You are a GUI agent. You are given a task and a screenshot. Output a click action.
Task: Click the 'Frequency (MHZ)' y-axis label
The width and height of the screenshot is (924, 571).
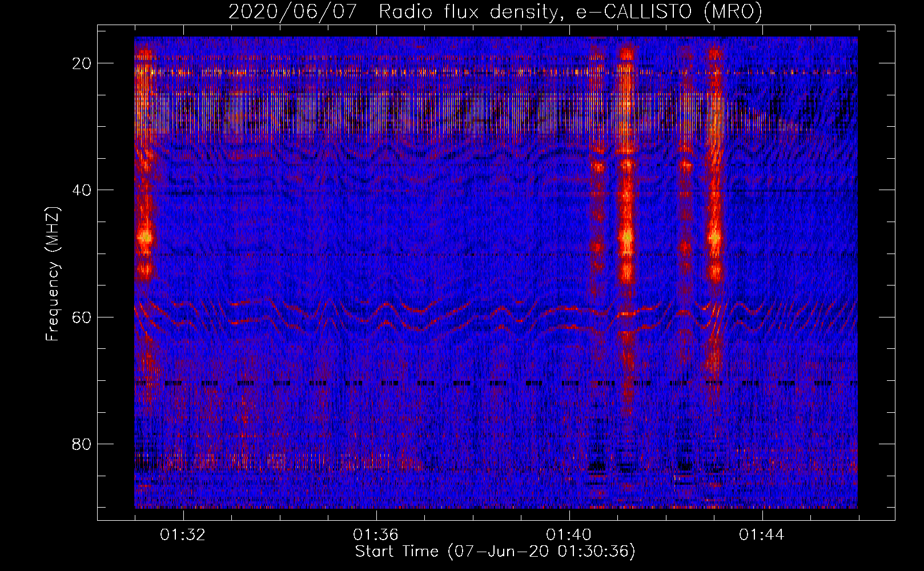tap(53, 274)
